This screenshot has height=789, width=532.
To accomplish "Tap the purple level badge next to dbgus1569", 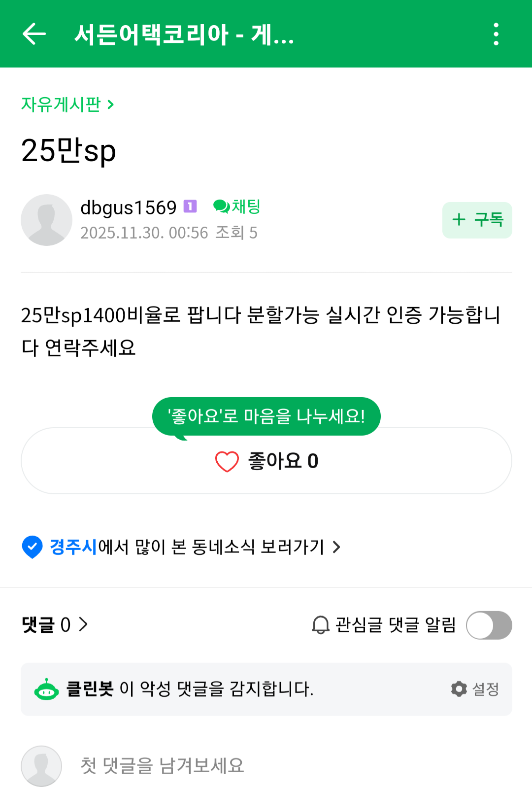I will click(190, 206).
